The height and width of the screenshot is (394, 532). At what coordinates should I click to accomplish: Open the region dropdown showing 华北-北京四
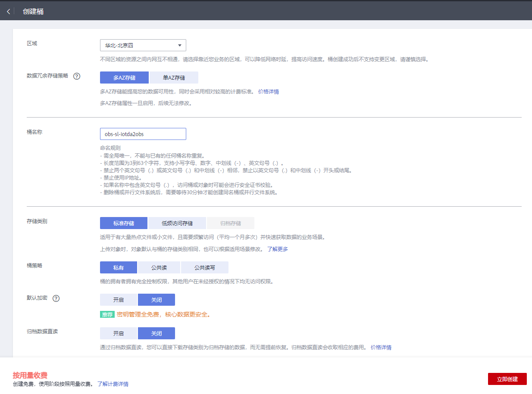point(143,45)
